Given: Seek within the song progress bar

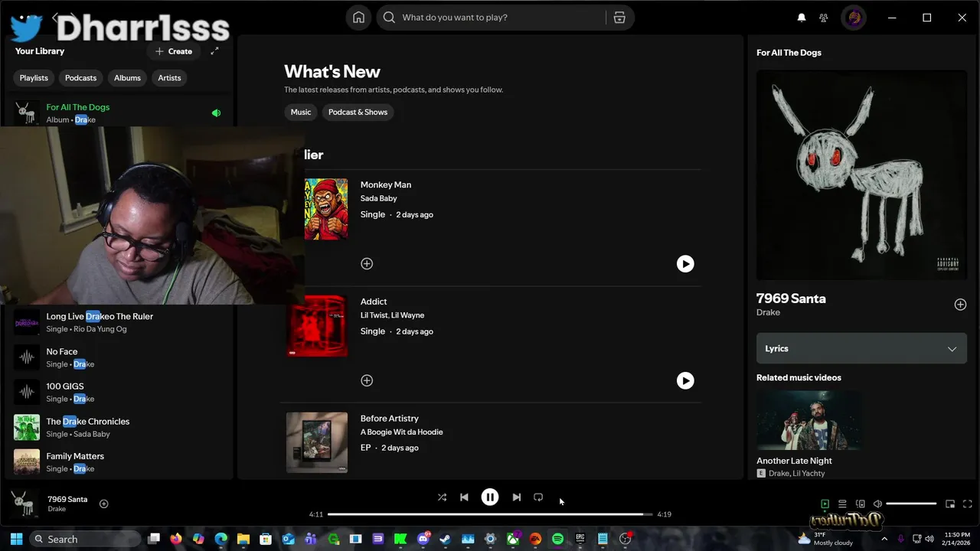Looking at the screenshot, I should 490,514.
